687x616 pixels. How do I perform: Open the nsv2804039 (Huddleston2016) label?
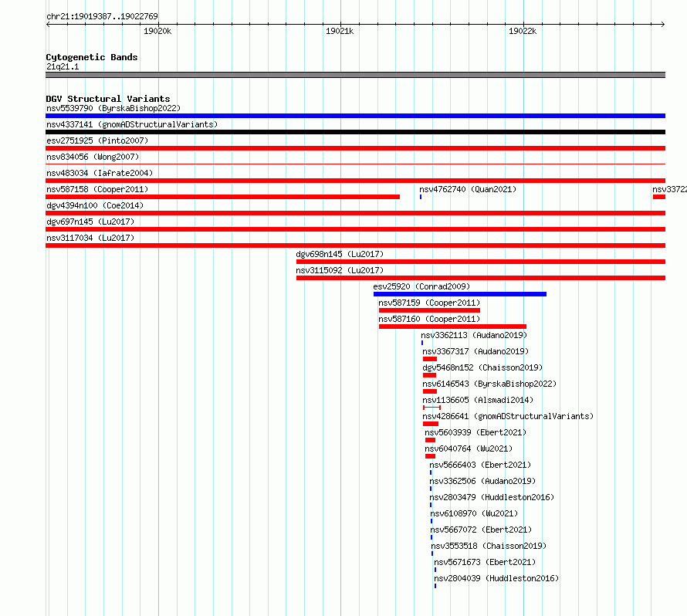(x=496, y=578)
